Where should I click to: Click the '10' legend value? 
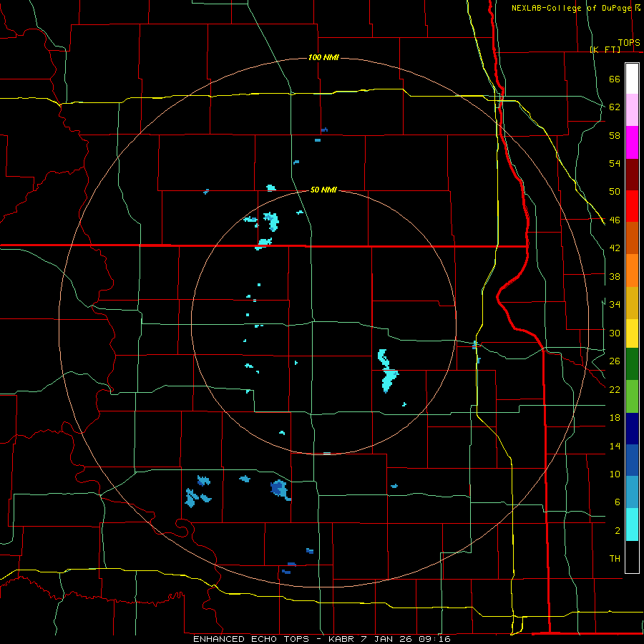coord(615,474)
